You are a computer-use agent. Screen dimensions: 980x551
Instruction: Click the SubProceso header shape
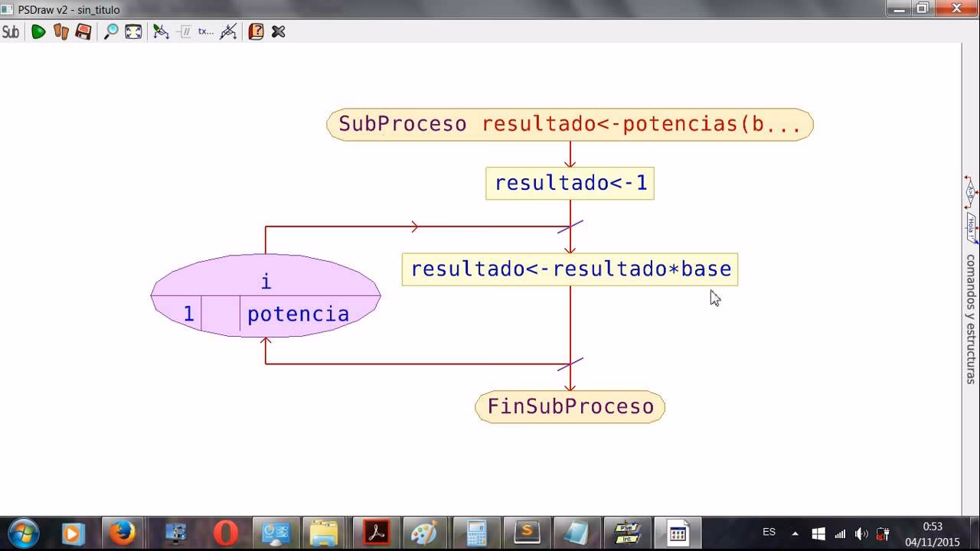570,123
